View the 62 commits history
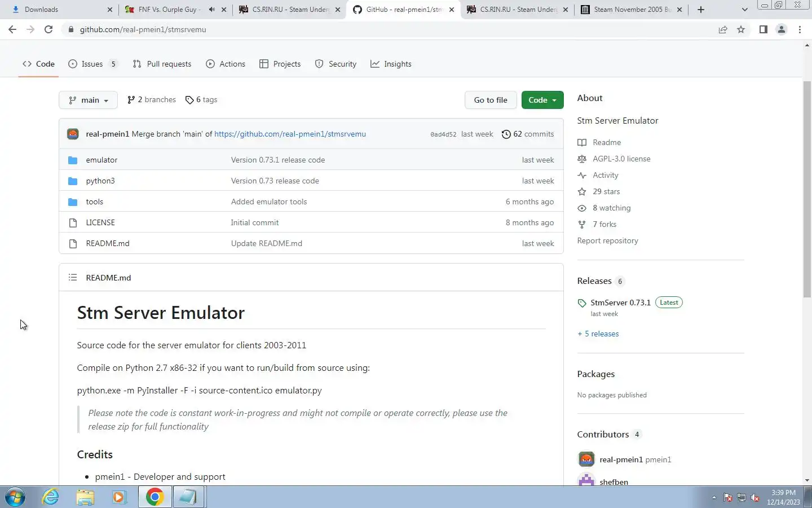The image size is (812, 508). tap(528, 134)
